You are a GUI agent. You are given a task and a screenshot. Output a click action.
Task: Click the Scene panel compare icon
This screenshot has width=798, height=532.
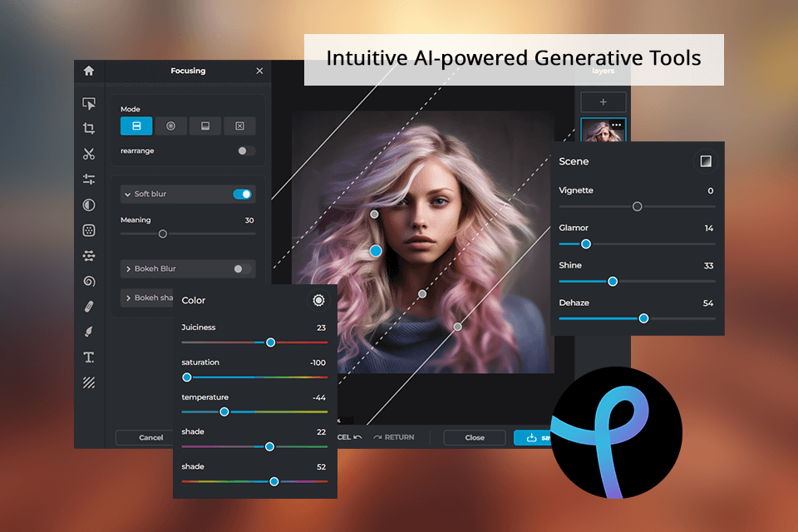click(706, 161)
